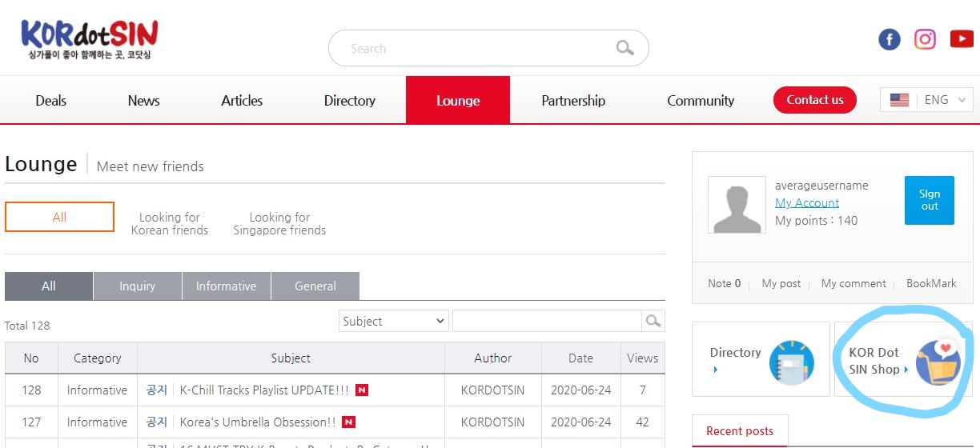Click the red N badge on Umbrella Obsession post
The image size is (980, 448).
tap(348, 422)
